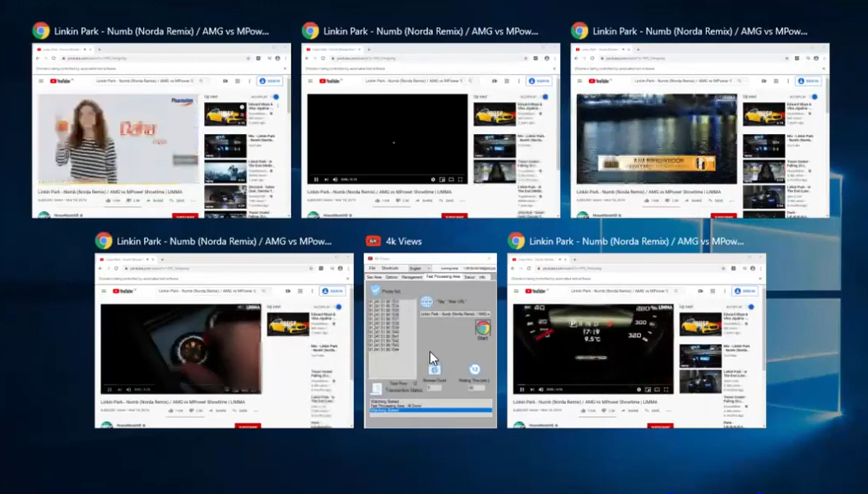Toggle Autoplay in the speedometer dashboard window
Viewport: 868px width, 494px height.
(x=750, y=307)
